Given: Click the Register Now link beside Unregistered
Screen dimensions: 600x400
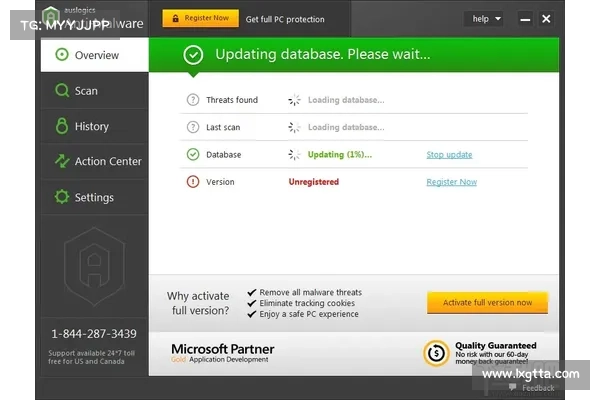Looking at the screenshot, I should coord(451,182).
